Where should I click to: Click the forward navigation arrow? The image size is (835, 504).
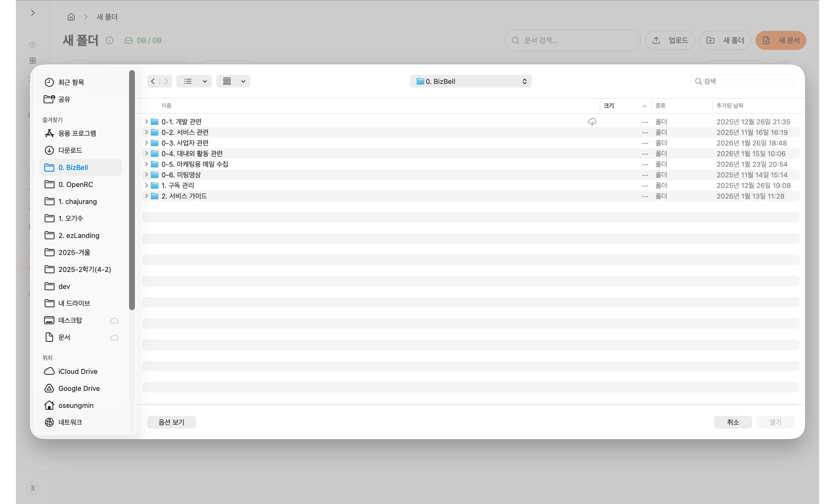[x=166, y=81]
